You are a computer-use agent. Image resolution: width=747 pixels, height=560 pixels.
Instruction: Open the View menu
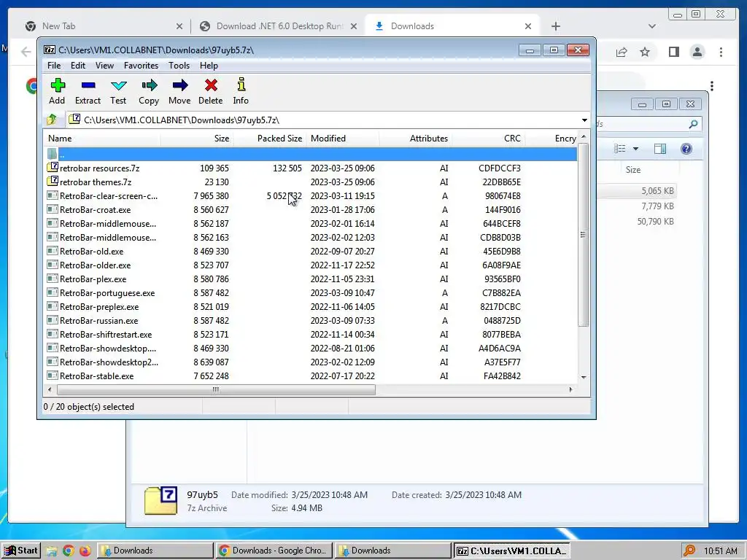(104, 66)
